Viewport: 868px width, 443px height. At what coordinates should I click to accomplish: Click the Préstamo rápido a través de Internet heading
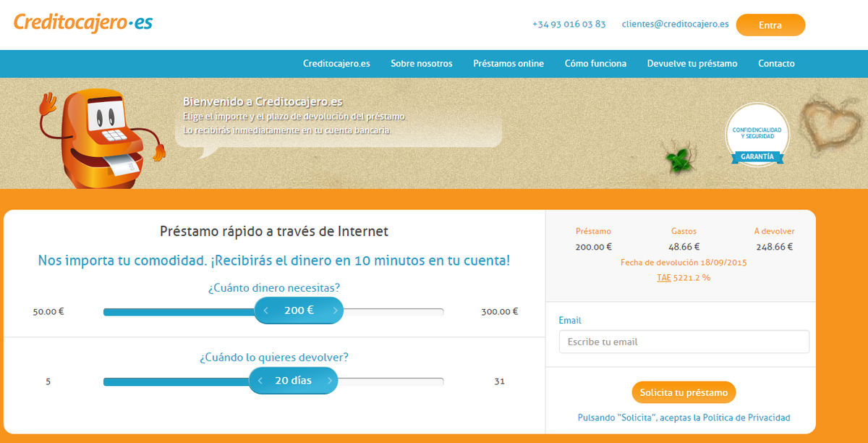(274, 232)
